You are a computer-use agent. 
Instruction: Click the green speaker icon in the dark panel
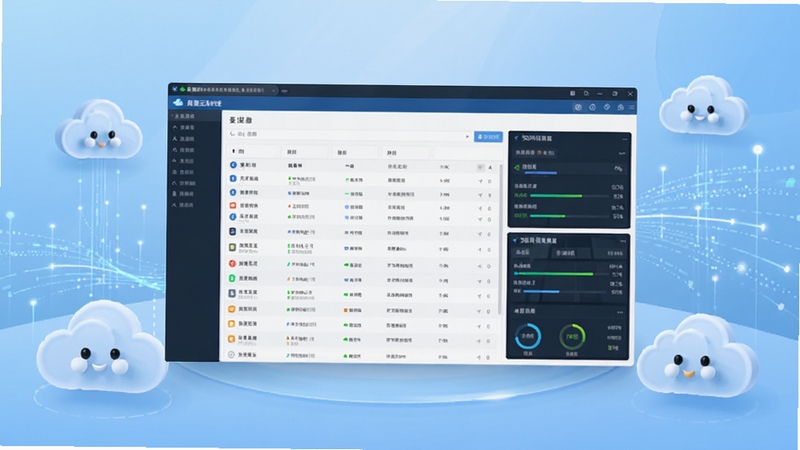pos(517,167)
